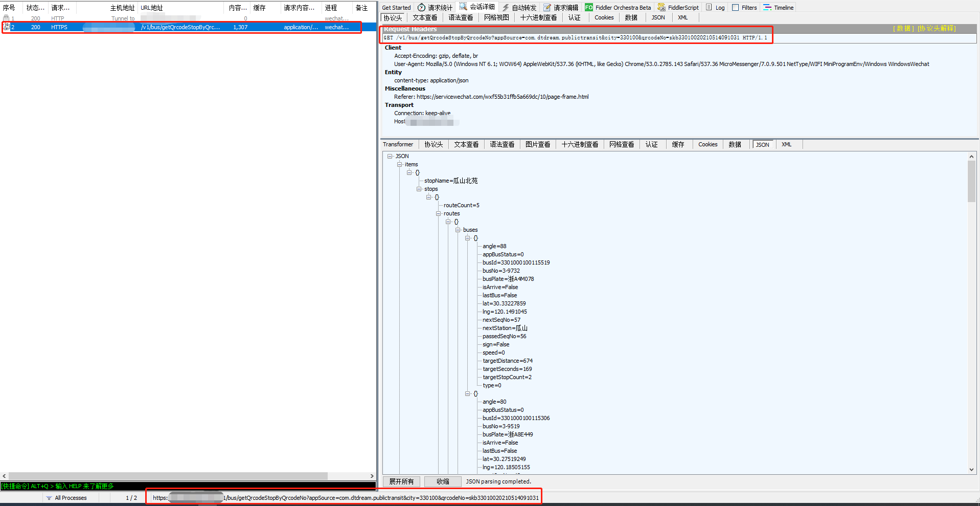Viewport: 980px width, 506px height.
Task: Collapse the object node under items
Action: (409, 172)
